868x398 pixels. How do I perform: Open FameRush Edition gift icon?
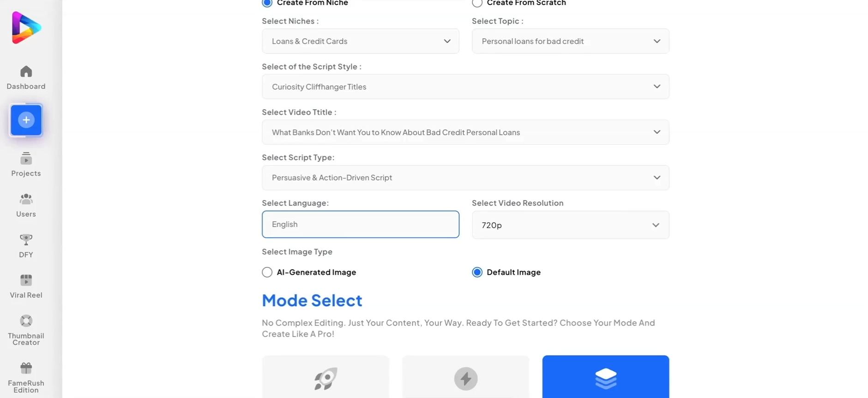point(26,368)
